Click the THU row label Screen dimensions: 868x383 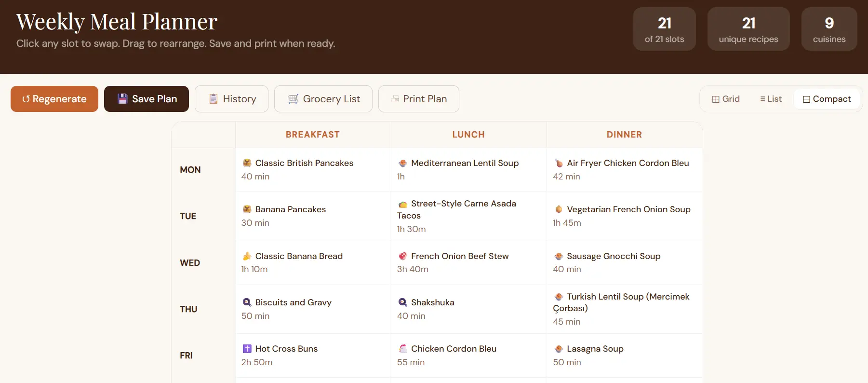pos(188,309)
